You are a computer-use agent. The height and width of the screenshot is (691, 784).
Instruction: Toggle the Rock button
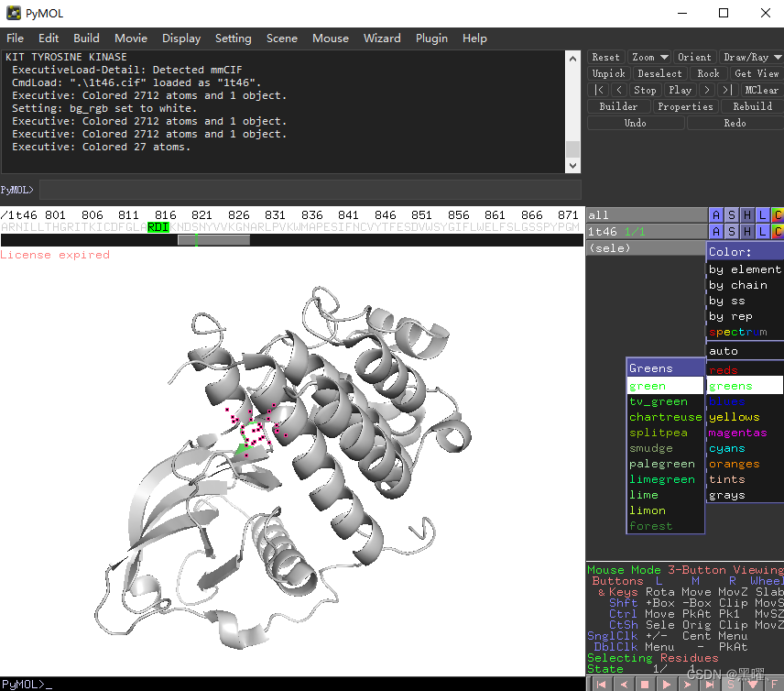(x=708, y=73)
